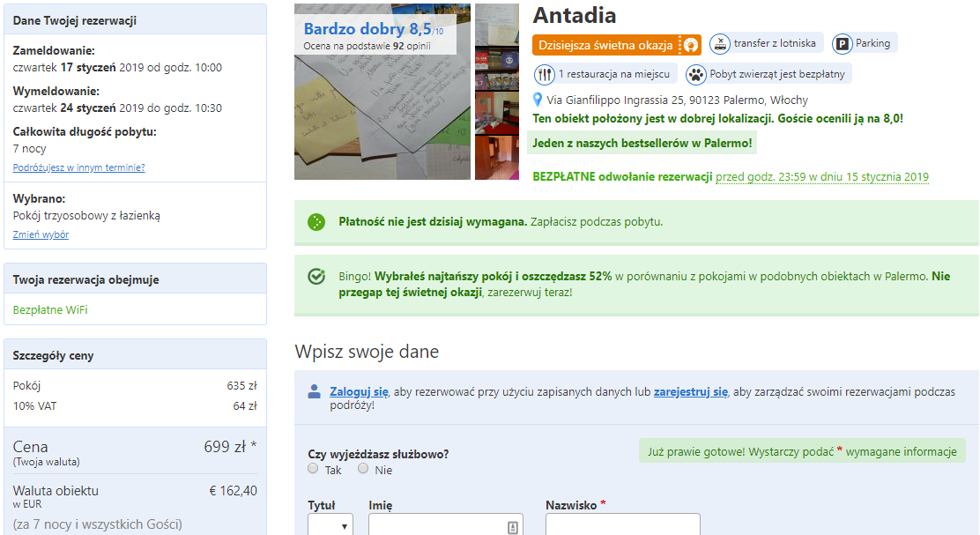Click the 1 restauracja na miejscu label
Screen dimensions: 980x535
pos(613,74)
